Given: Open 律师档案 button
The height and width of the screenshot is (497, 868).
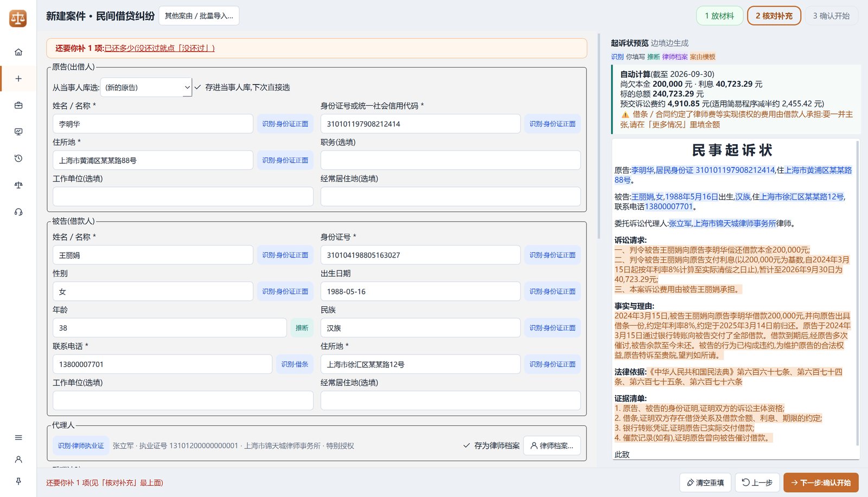Looking at the screenshot, I should pos(552,446).
